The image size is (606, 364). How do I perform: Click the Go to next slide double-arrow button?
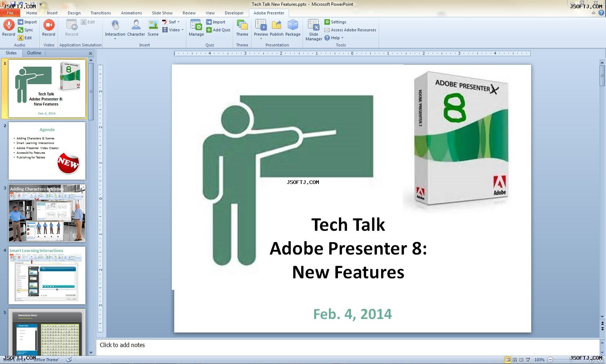pyautogui.click(x=602, y=329)
